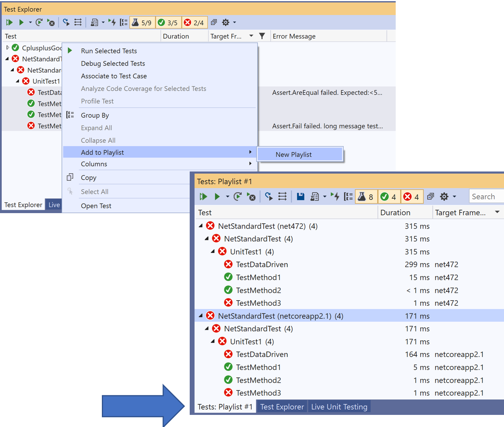The image size is (504, 427).
Task: Select Associate to Test Case menu entry
Action: 114,76
